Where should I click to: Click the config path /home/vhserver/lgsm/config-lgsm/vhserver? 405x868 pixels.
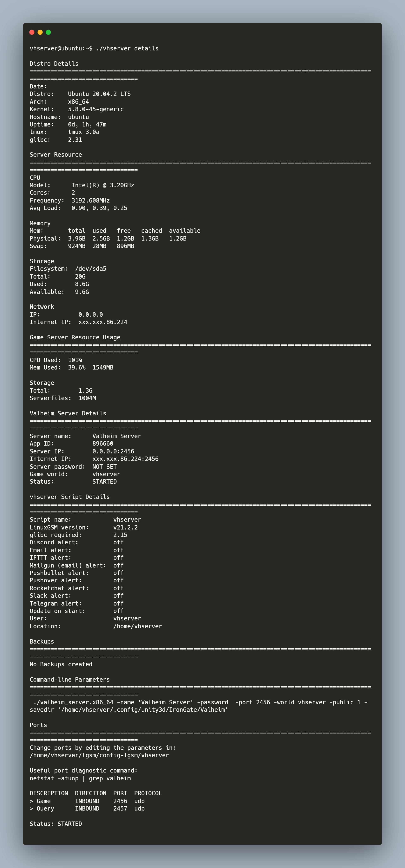[99, 755]
